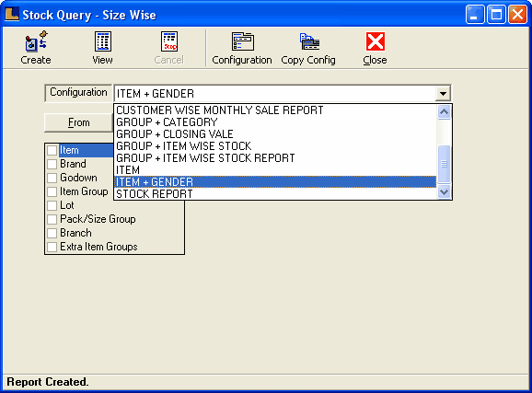Open the View report icon
The image size is (532, 393).
point(102,41)
